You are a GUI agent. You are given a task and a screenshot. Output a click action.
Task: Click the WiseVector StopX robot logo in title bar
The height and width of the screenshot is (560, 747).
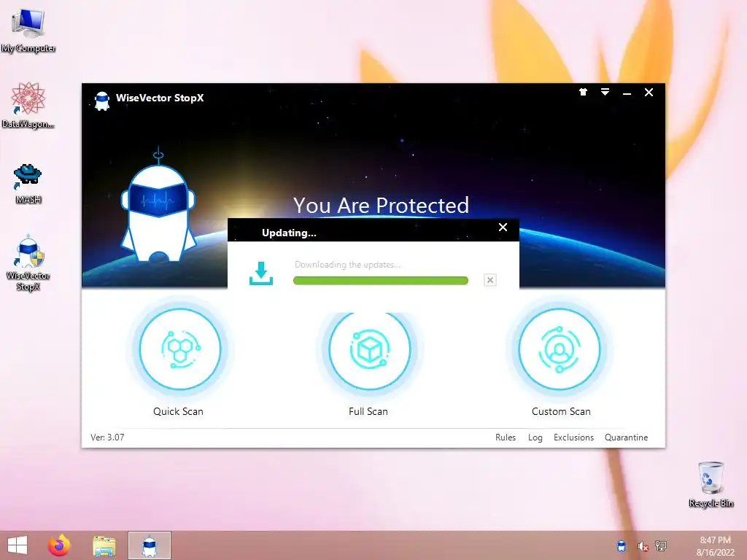(101, 100)
